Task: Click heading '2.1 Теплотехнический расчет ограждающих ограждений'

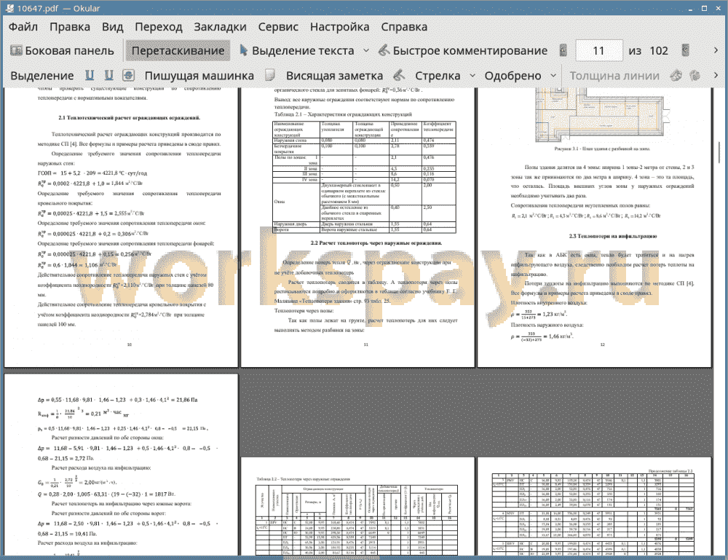Action: pos(129,117)
